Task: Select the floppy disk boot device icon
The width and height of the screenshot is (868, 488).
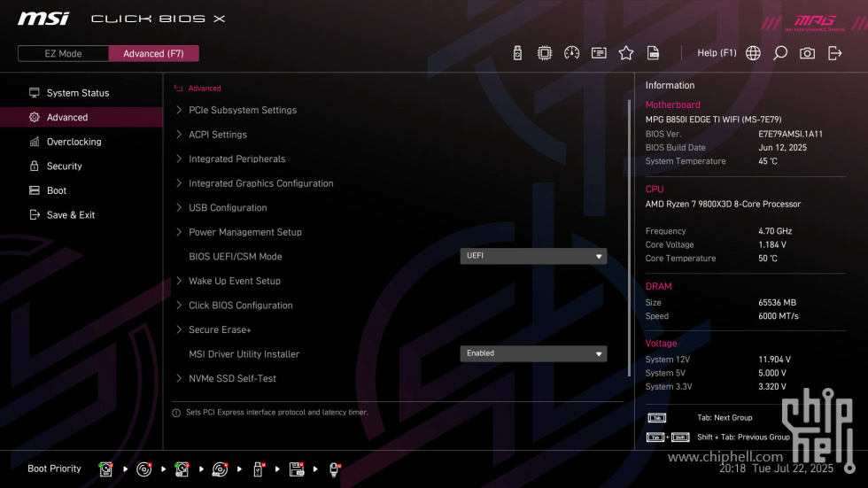Action: pos(297,469)
